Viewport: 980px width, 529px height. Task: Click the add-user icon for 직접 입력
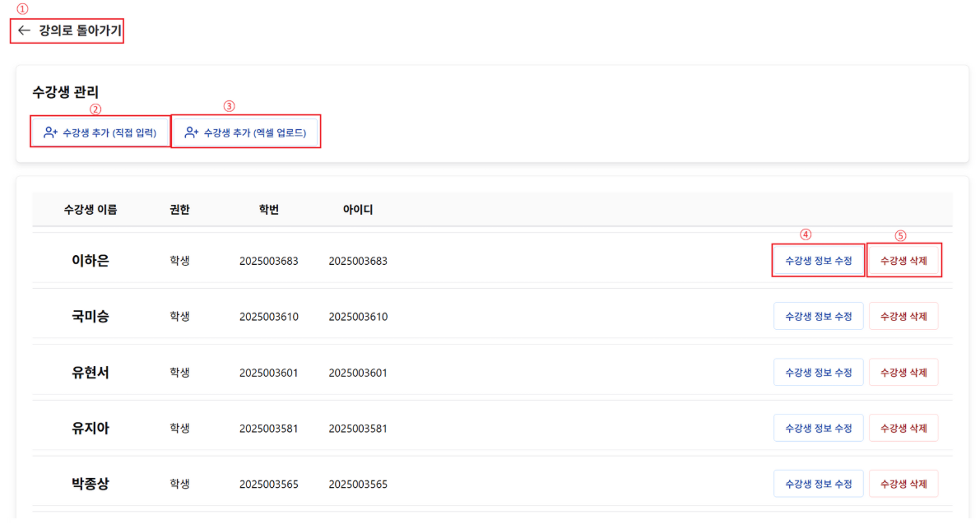(50, 132)
